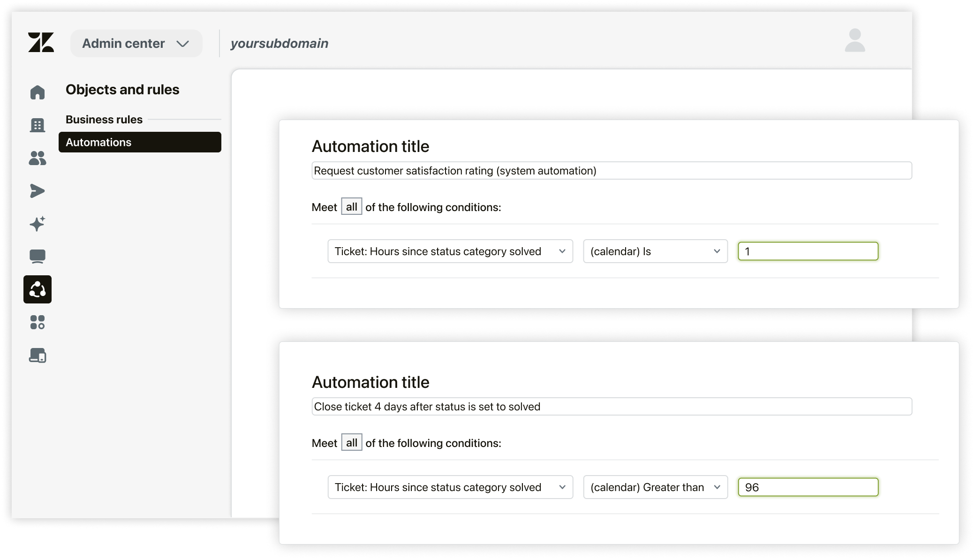975x560 pixels.
Task: Expand the Admin center dropdown
Action: [x=136, y=43]
